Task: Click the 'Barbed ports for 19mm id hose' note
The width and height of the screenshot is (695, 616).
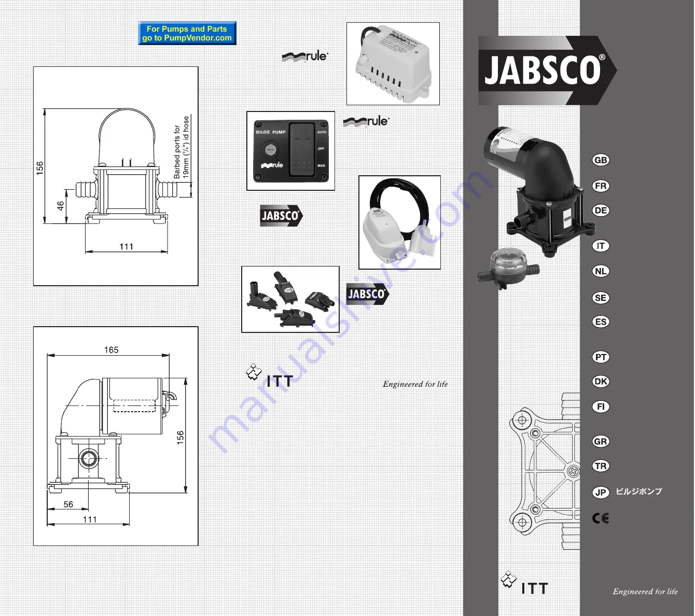Action: tap(182, 148)
